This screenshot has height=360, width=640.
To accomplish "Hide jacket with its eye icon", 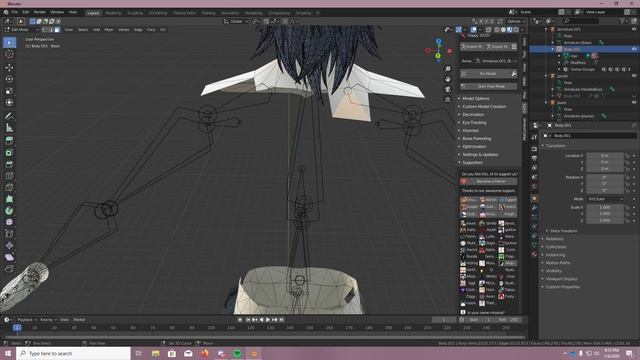I will [x=634, y=76].
